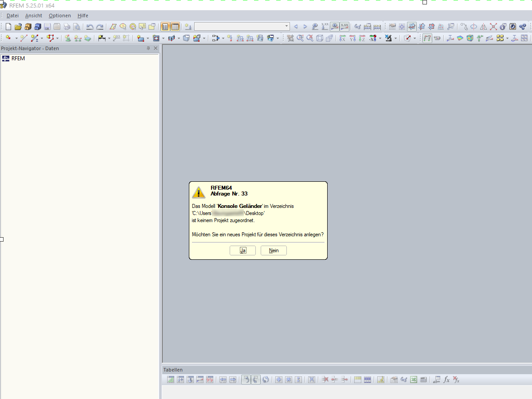
Task: Click the warning triangle icon in dialog
Action: click(x=199, y=192)
